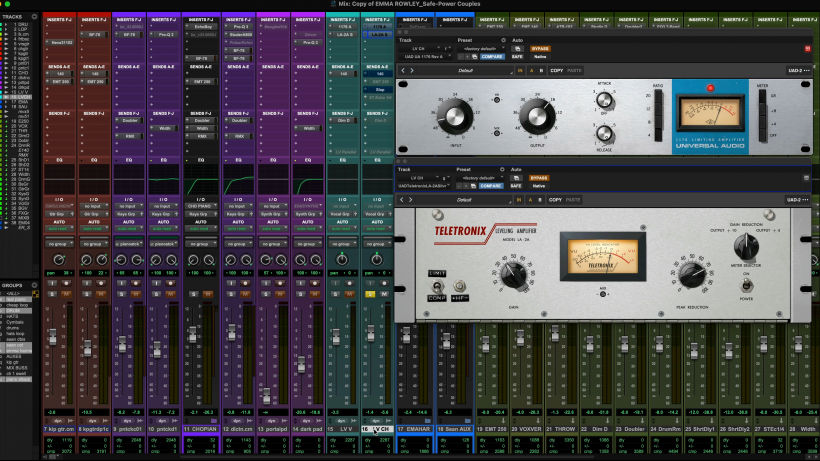Viewport: 820px width, 461px height.
Task: Open Tracks list circular menu icon
Action: click(x=35, y=17)
